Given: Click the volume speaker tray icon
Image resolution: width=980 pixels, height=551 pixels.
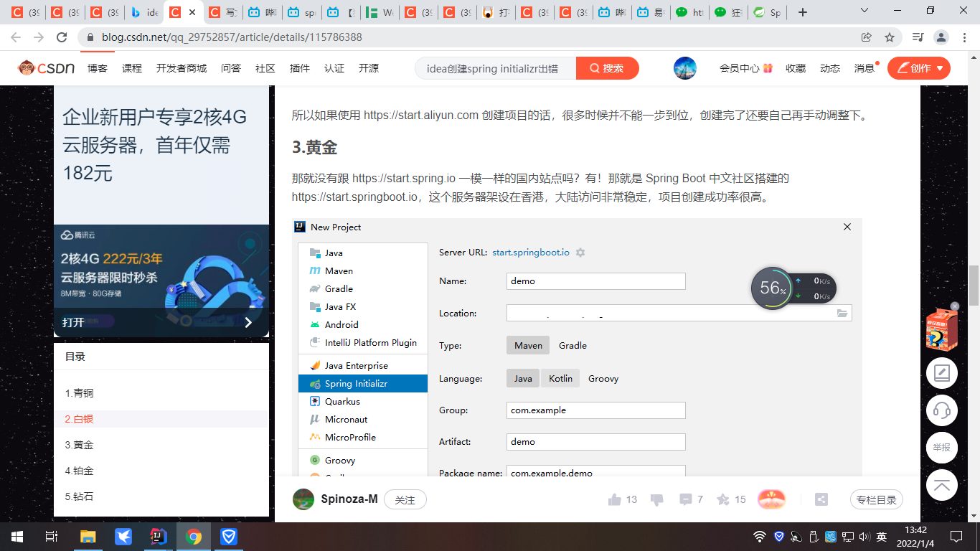Looking at the screenshot, I should [x=864, y=537].
